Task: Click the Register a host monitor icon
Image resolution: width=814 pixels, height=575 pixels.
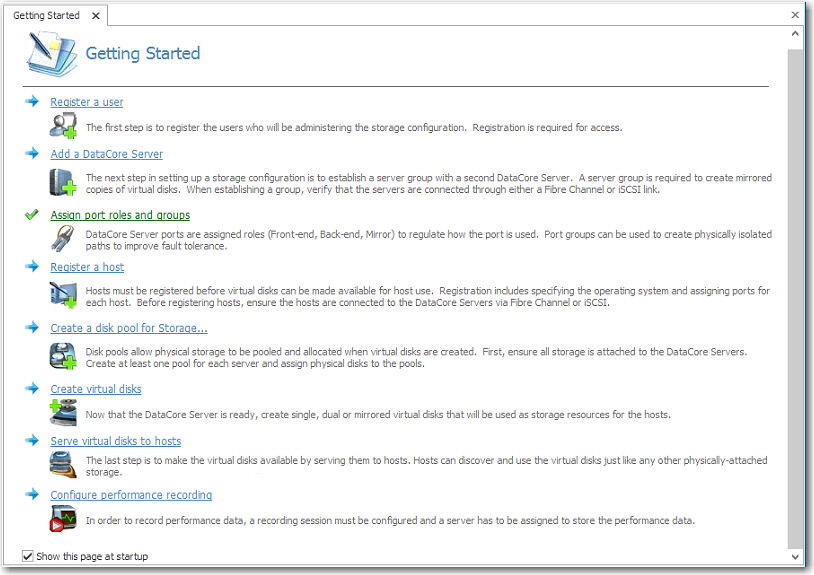Action: [x=63, y=295]
